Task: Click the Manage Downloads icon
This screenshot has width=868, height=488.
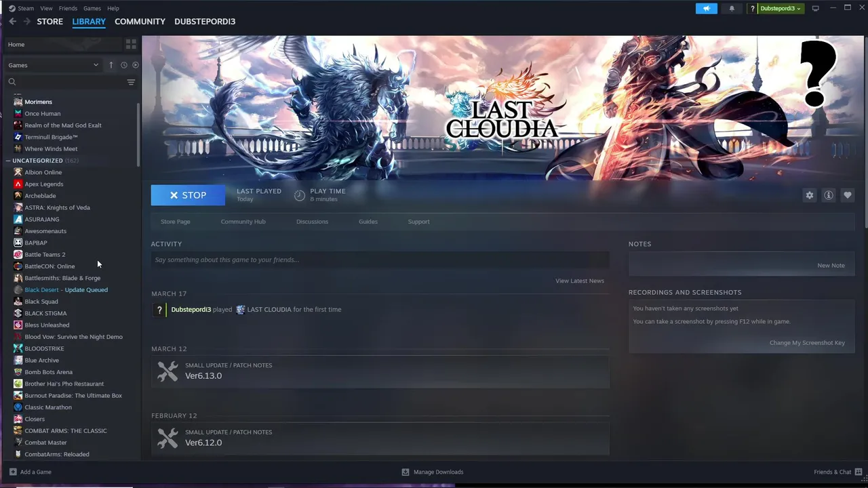Action: tap(406, 472)
